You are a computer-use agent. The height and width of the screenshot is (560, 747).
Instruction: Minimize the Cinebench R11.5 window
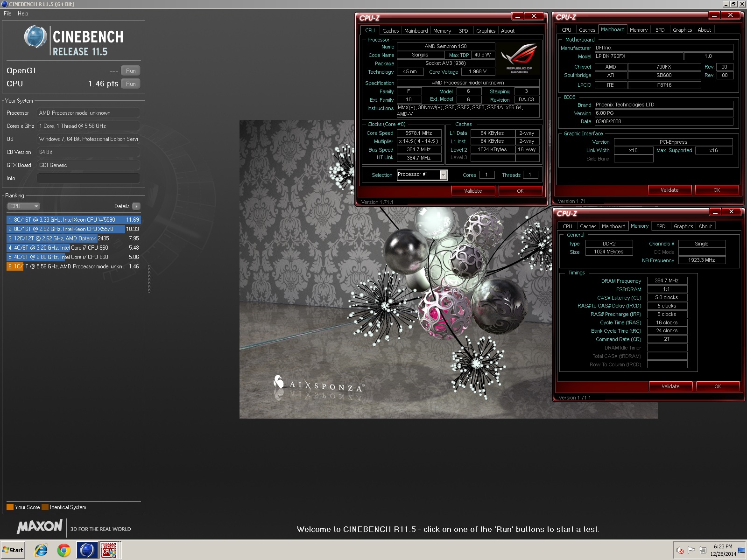726,4
